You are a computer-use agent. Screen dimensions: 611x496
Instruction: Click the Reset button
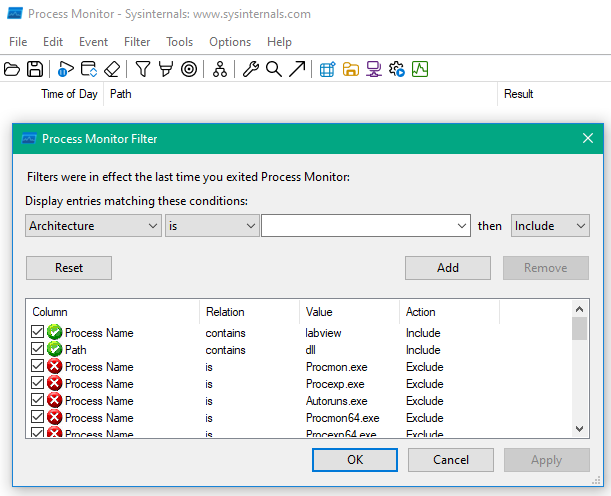(x=69, y=268)
